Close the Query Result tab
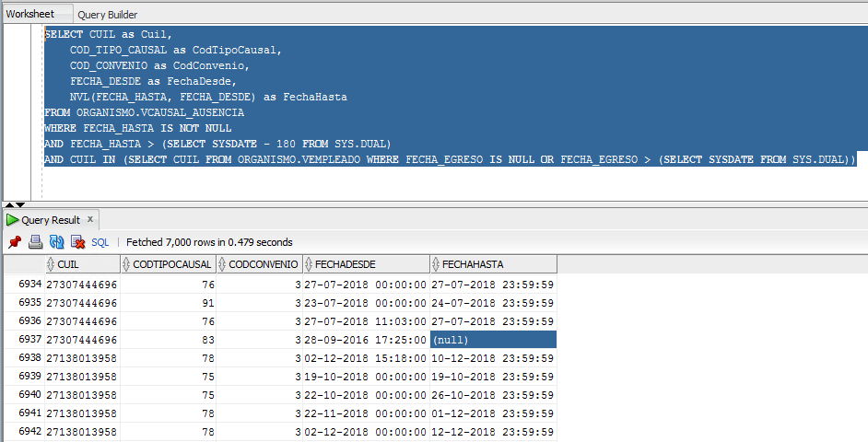Image resolution: width=868 pixels, height=442 pixels. [x=89, y=220]
